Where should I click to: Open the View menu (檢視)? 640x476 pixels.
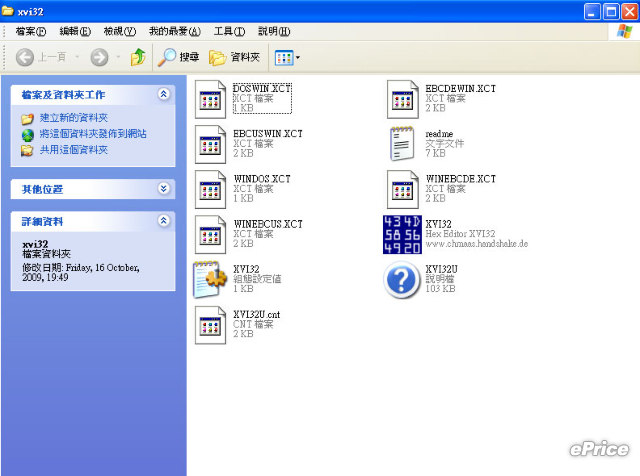click(x=120, y=31)
